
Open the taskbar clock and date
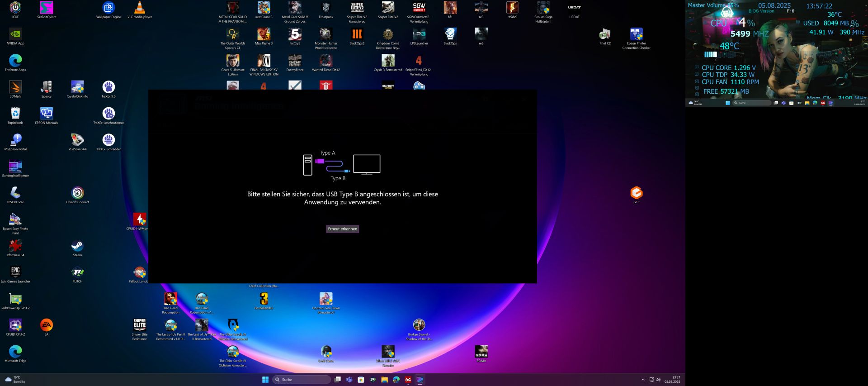click(x=672, y=380)
